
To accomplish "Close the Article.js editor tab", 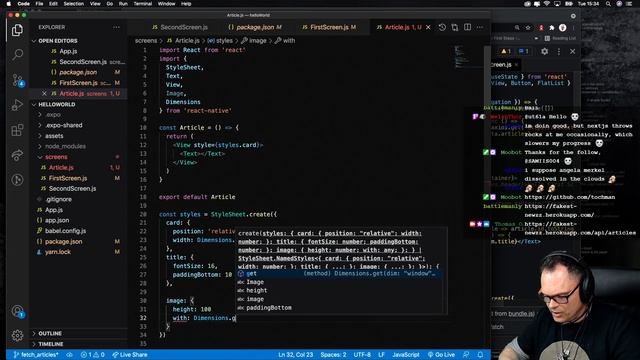I will [428, 27].
